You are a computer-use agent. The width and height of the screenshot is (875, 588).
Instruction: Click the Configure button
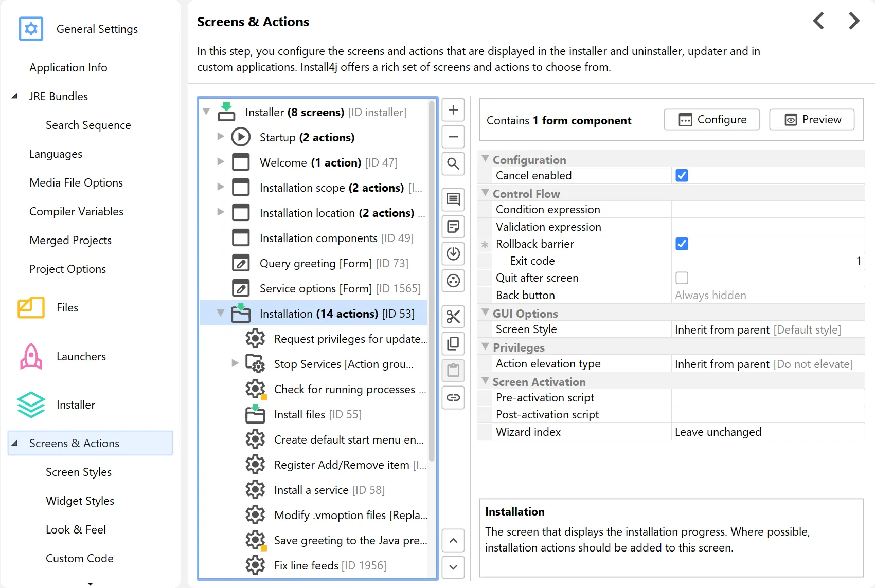(x=711, y=120)
